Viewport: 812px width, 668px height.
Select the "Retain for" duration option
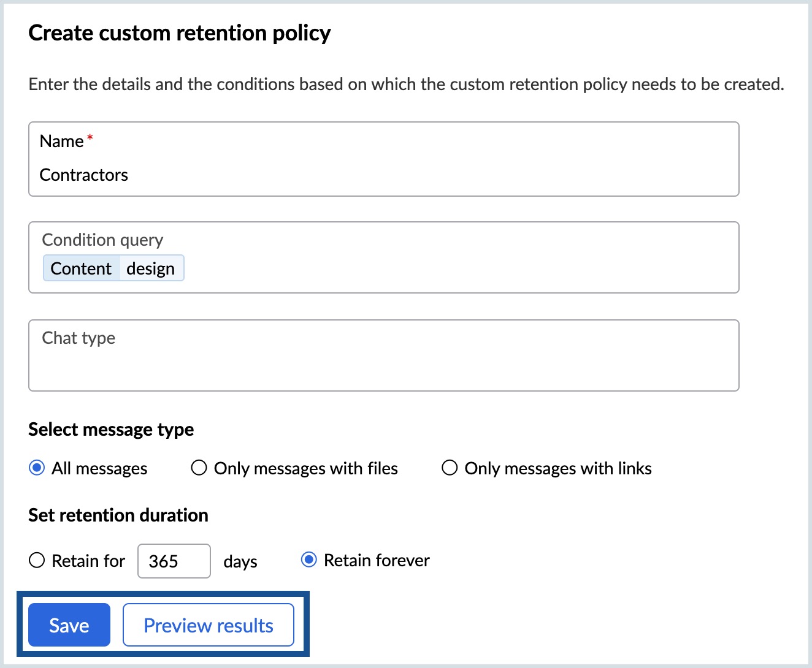pos(37,560)
